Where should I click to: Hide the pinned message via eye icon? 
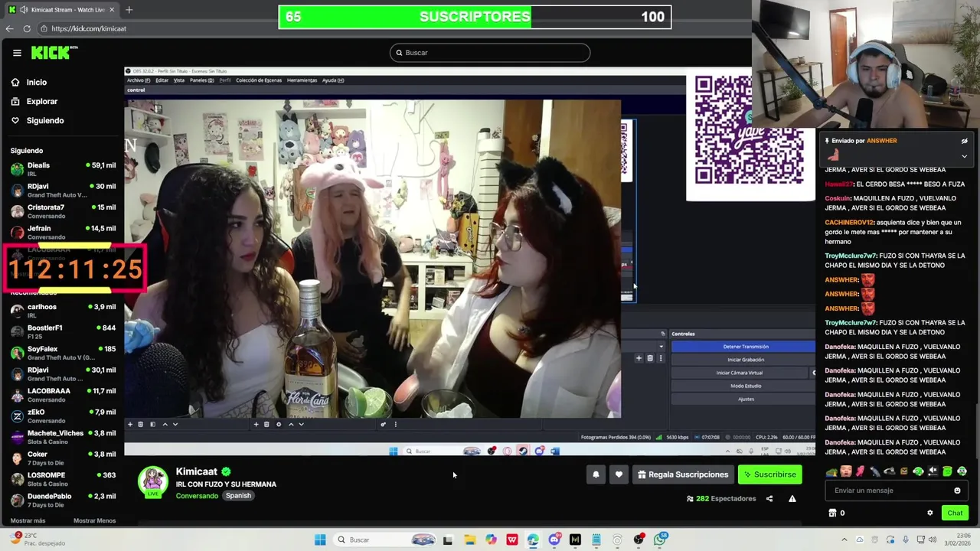pos(965,141)
